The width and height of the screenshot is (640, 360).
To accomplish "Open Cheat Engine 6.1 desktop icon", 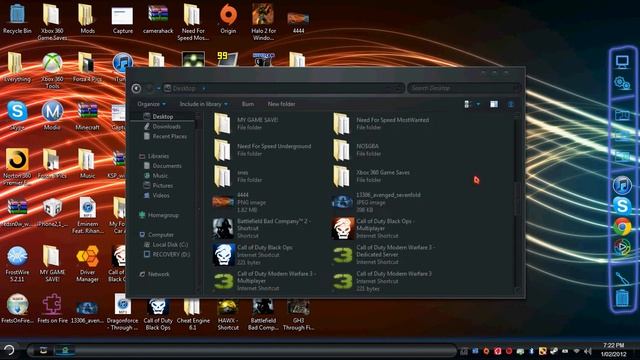I will [x=193, y=313].
